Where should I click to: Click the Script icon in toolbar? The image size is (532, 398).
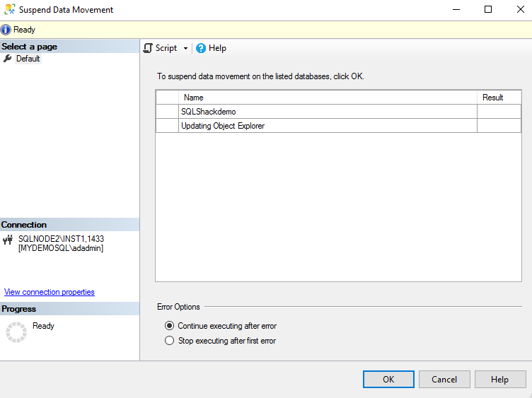click(x=148, y=48)
